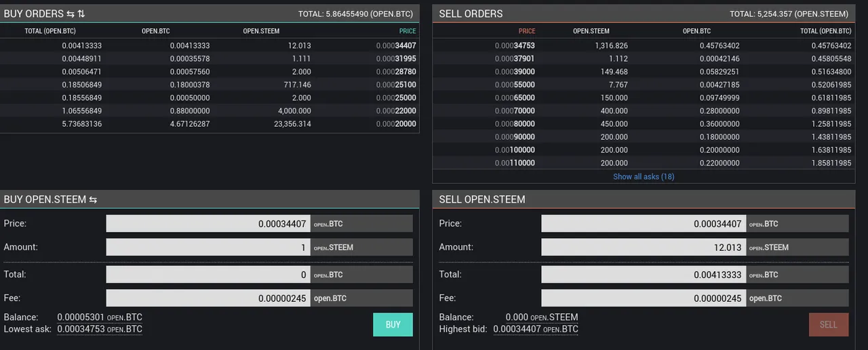The height and width of the screenshot is (350, 868).
Task: Click sell Total field showing 0.00413333
Action: pyautogui.click(x=644, y=275)
